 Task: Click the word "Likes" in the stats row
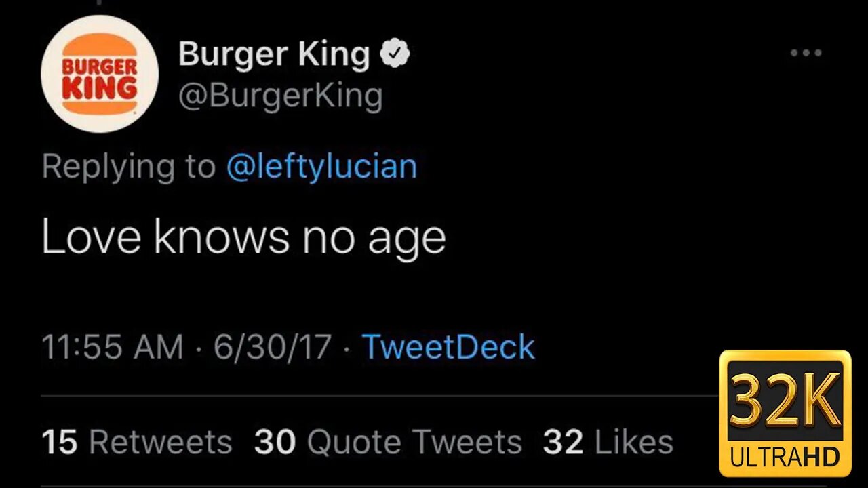coord(632,443)
